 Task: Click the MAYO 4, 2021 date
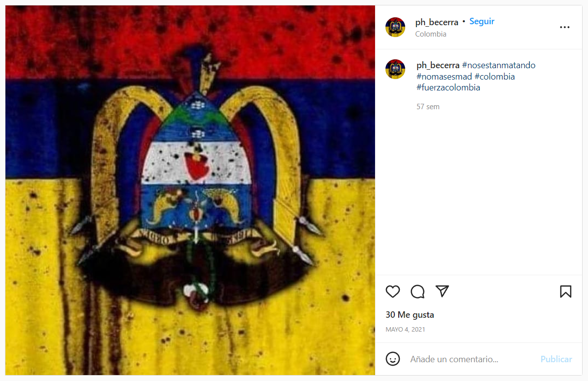pos(405,329)
